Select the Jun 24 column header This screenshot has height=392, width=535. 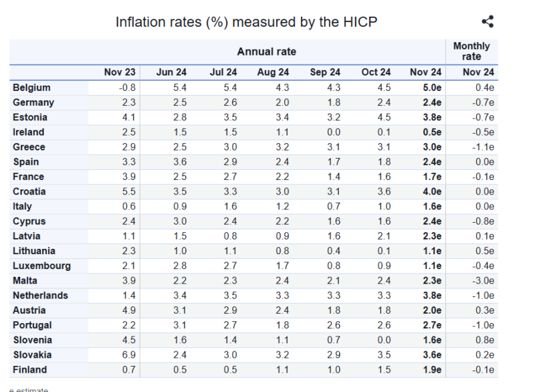point(172,72)
